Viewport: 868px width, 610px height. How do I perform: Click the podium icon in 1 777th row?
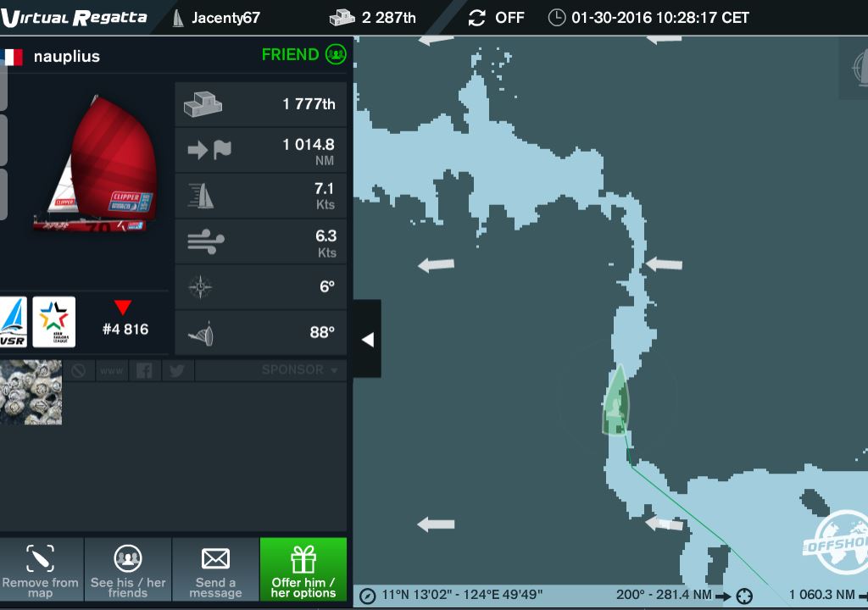tap(203, 104)
